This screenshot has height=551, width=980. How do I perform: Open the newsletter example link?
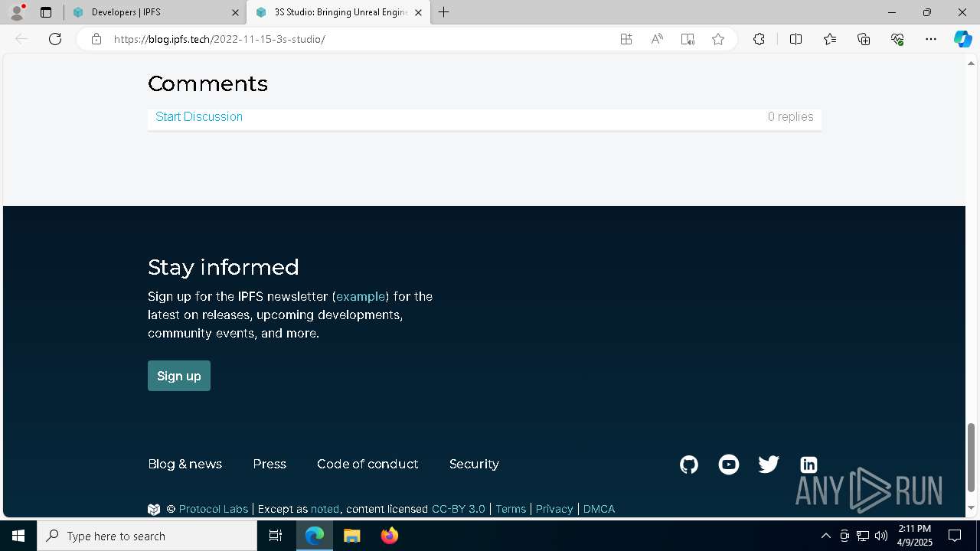pos(361,296)
